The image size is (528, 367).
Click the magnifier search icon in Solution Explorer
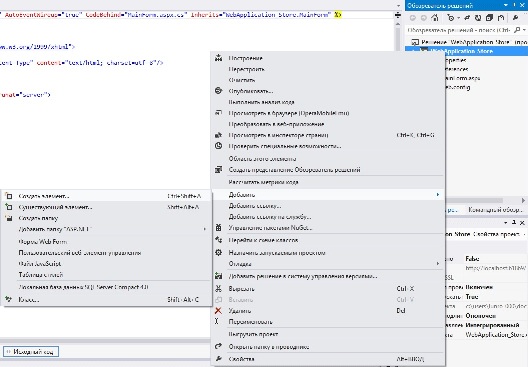pyautogui.click(x=517, y=30)
